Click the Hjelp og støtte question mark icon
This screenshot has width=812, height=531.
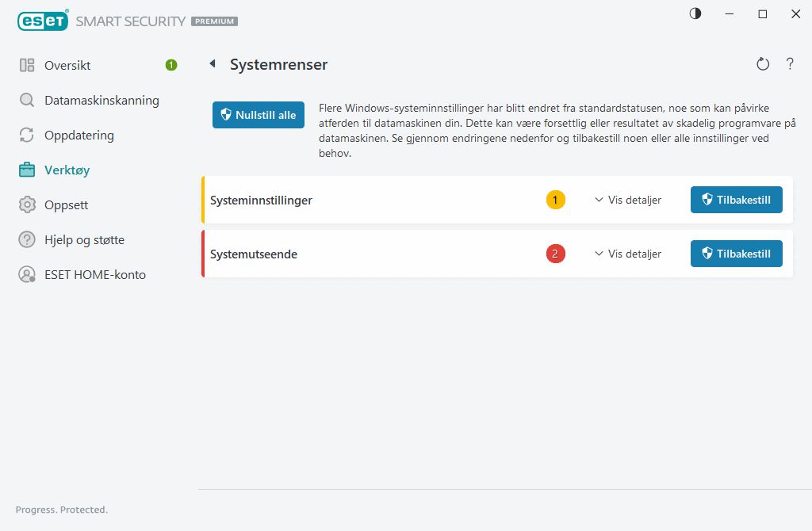pyautogui.click(x=25, y=239)
